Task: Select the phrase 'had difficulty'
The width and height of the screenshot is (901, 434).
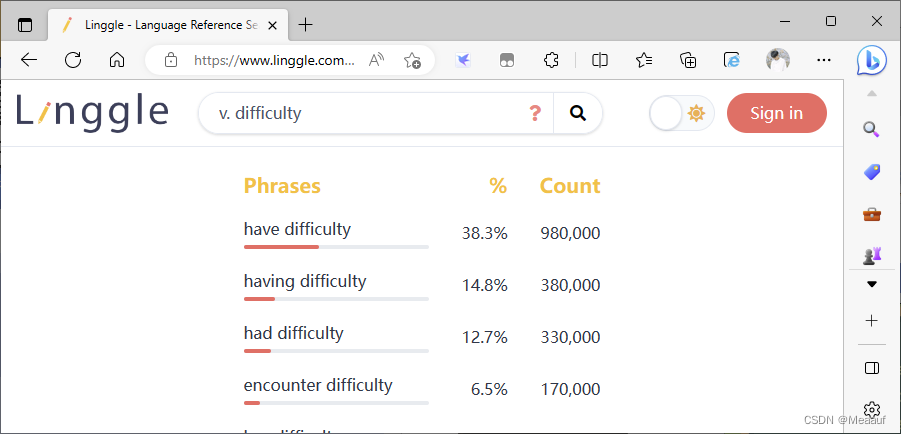Action: tap(294, 333)
